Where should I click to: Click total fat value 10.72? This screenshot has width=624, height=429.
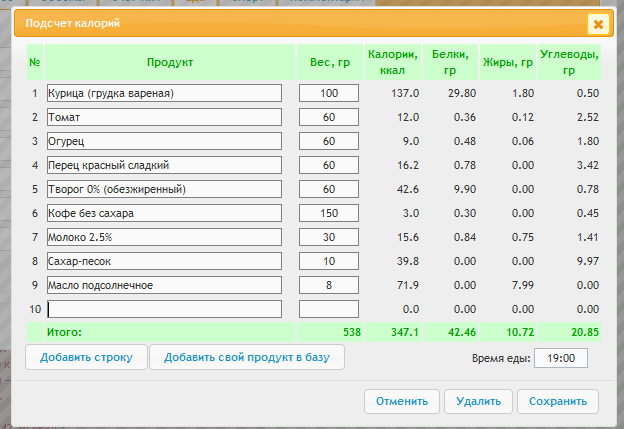520,332
